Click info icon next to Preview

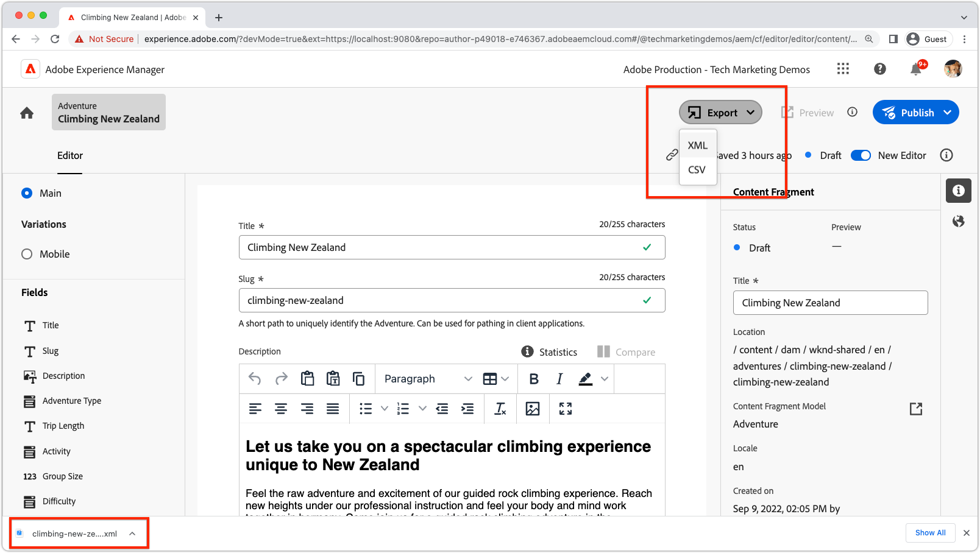[853, 112]
